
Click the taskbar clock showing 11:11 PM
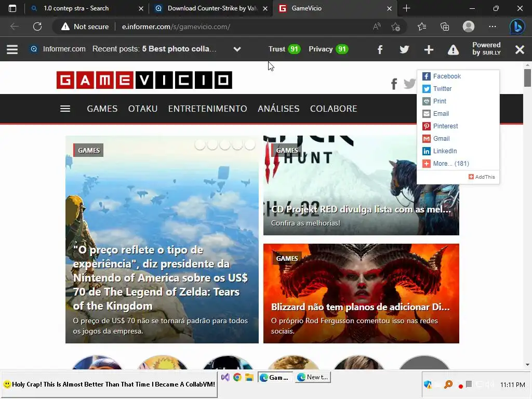click(x=512, y=385)
